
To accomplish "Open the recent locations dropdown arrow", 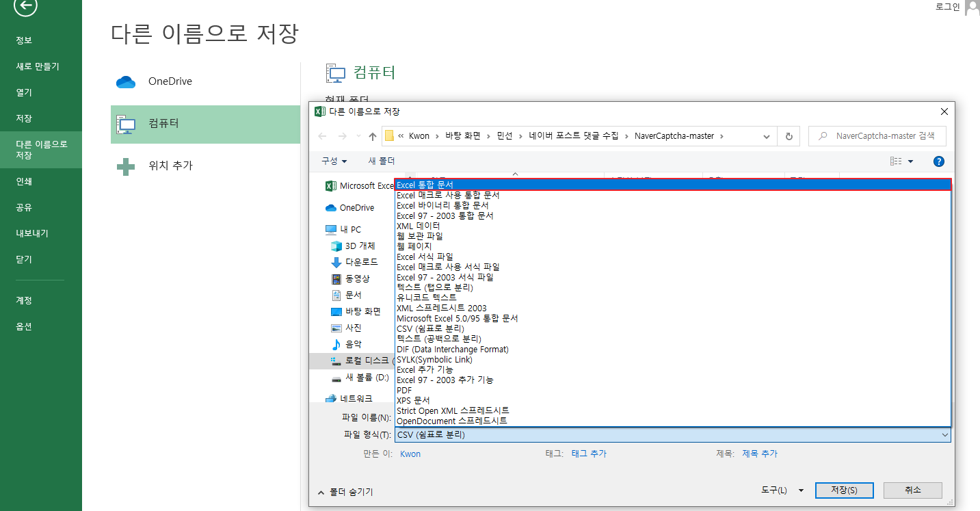I will coord(358,136).
